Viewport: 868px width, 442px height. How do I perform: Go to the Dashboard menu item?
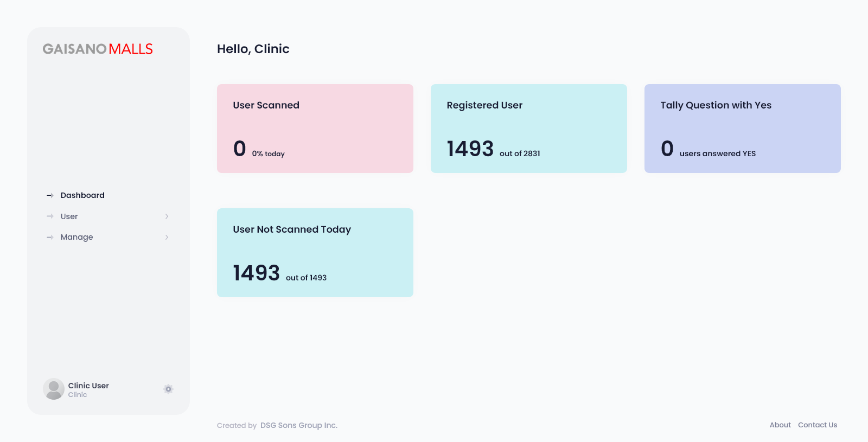click(x=82, y=195)
